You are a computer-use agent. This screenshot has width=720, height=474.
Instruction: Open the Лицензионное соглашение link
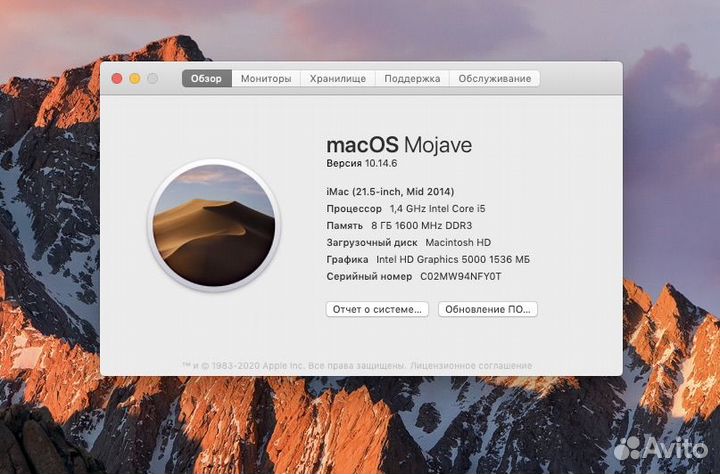click(x=471, y=366)
